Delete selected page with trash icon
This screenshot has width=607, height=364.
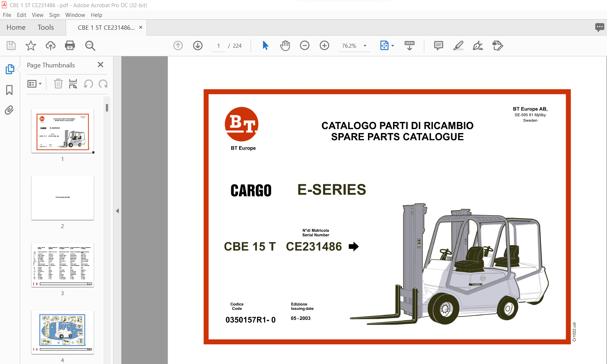pyautogui.click(x=58, y=84)
